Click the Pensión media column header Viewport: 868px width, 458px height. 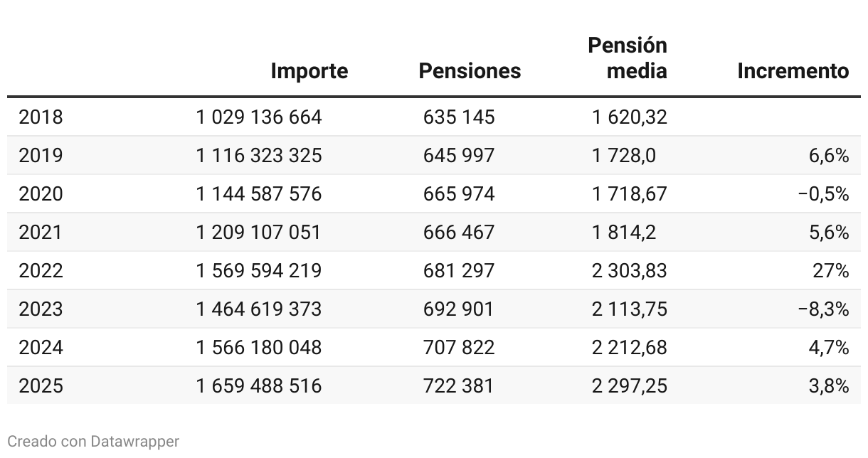coord(628,58)
